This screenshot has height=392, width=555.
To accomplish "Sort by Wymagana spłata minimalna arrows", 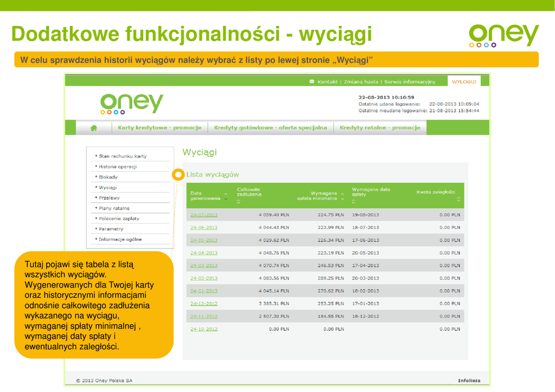I will tap(342, 196).
